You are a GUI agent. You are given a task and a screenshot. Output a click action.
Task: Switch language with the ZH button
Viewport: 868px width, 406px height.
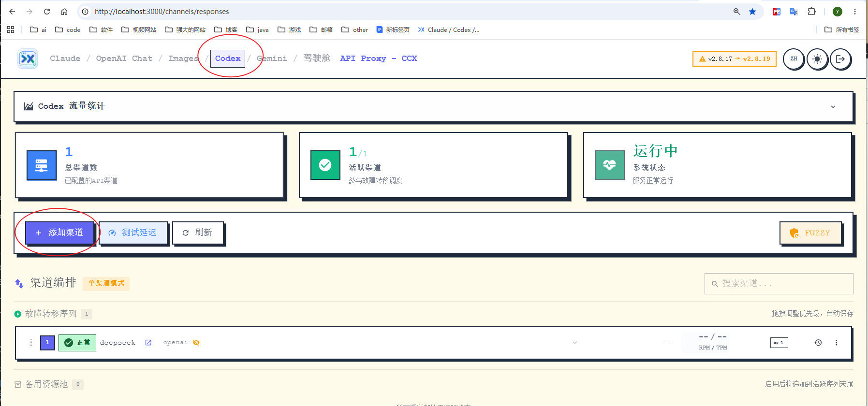(794, 59)
